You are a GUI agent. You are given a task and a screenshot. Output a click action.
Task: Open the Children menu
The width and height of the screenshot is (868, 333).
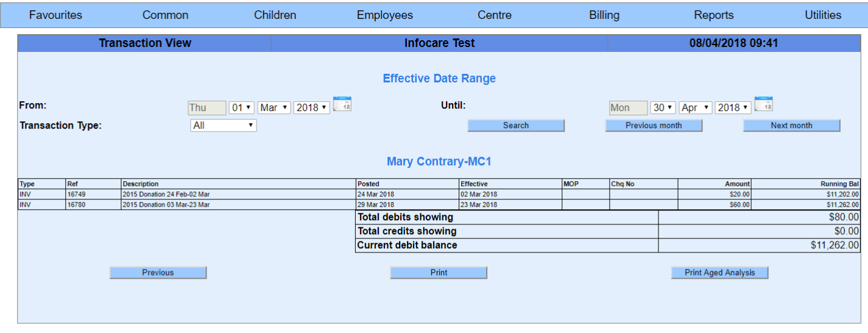pos(275,15)
